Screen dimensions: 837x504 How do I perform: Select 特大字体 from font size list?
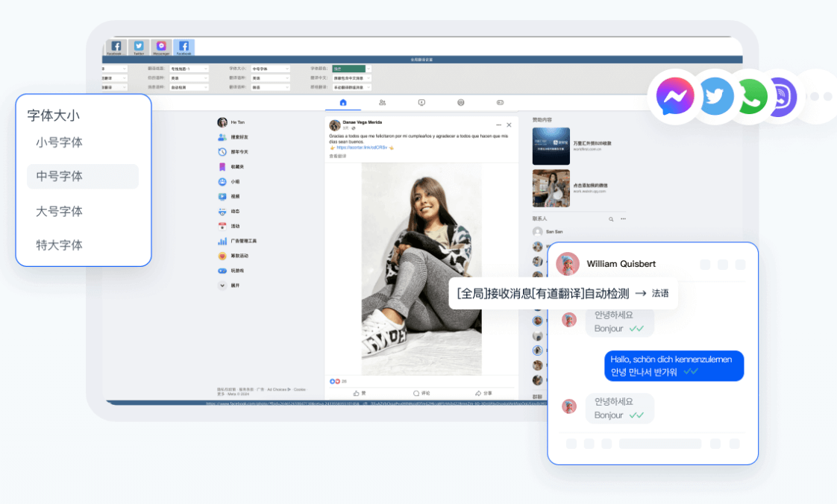[60, 245]
